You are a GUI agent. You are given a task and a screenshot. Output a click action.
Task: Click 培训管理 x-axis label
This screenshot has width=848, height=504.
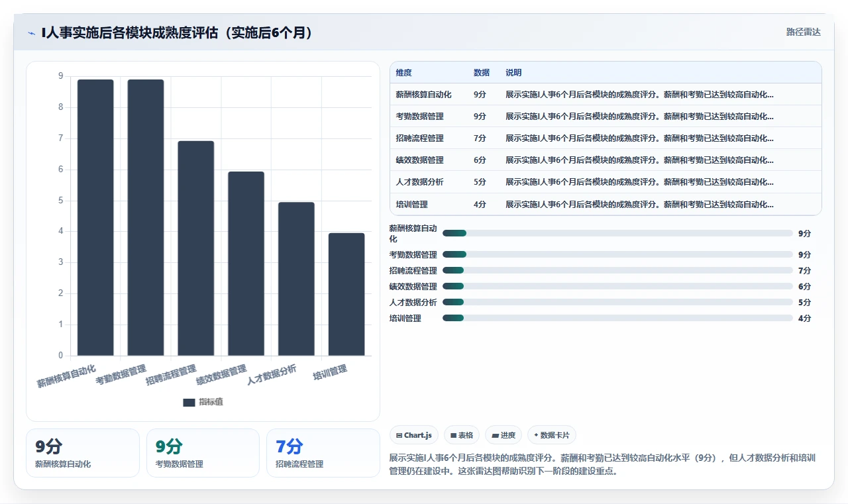(330, 372)
